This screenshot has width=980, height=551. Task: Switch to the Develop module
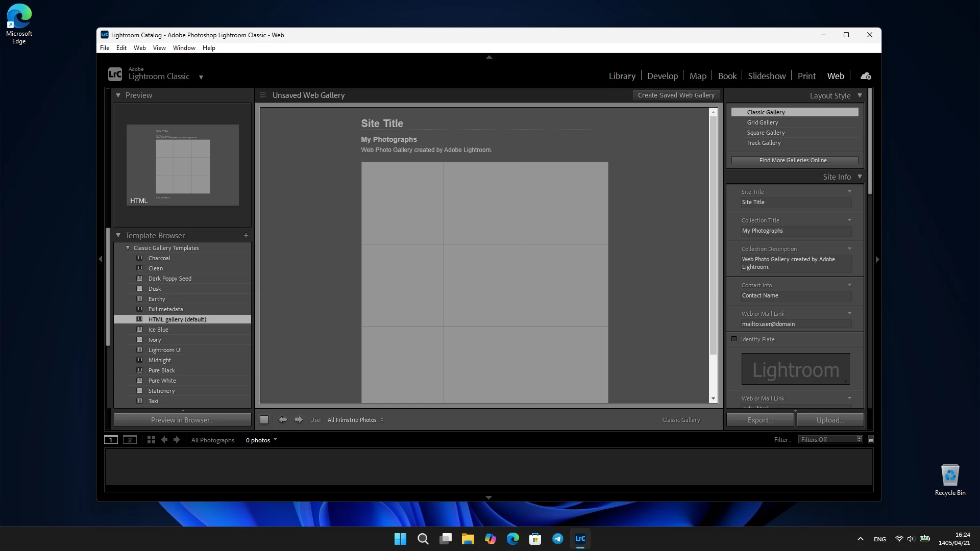point(662,76)
